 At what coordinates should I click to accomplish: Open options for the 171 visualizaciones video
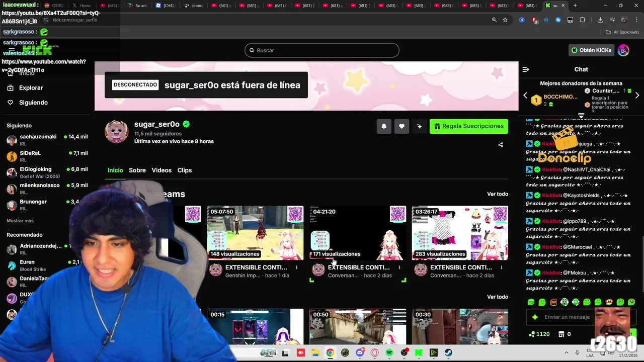[x=399, y=267]
